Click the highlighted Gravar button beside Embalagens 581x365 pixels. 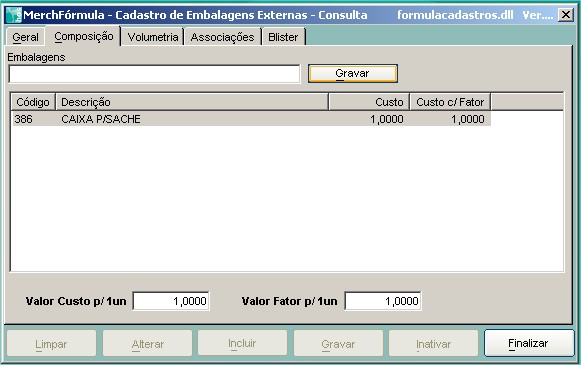click(352, 73)
